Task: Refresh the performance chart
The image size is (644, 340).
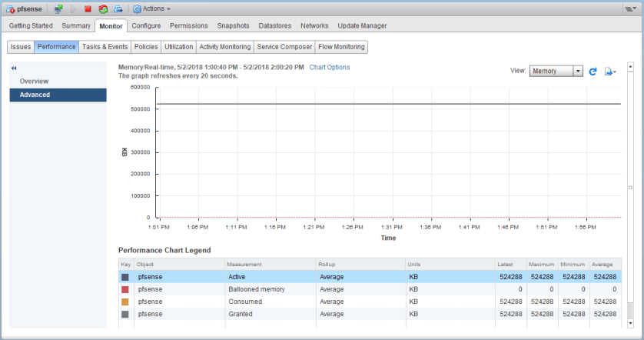Action: pyautogui.click(x=593, y=72)
